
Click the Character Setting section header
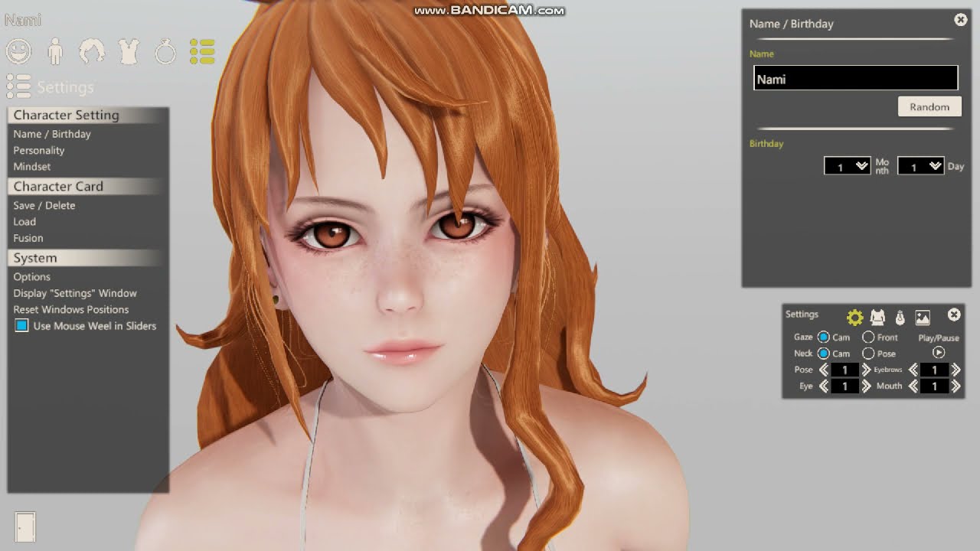tap(88, 115)
